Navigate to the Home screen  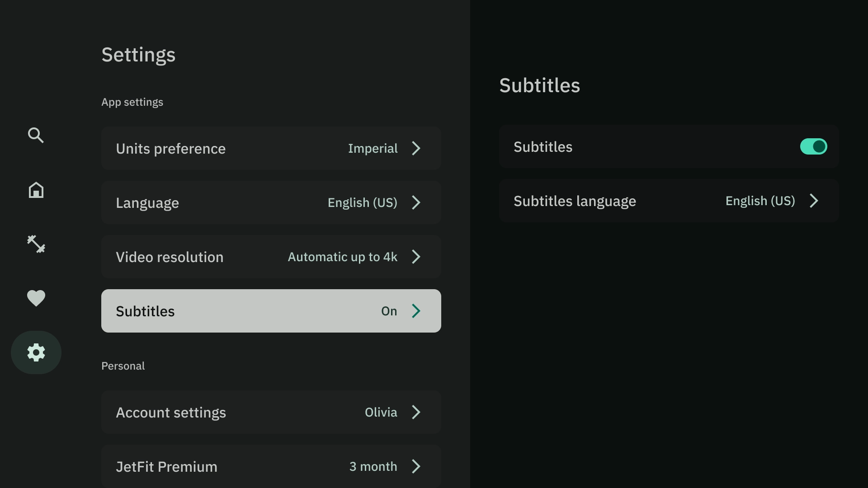pyautogui.click(x=36, y=189)
